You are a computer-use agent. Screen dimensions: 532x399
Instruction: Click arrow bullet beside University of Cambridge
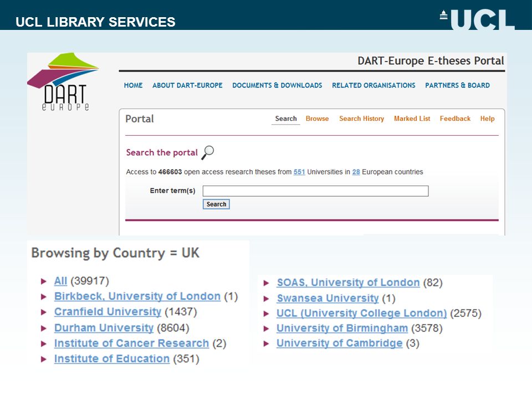267,344
